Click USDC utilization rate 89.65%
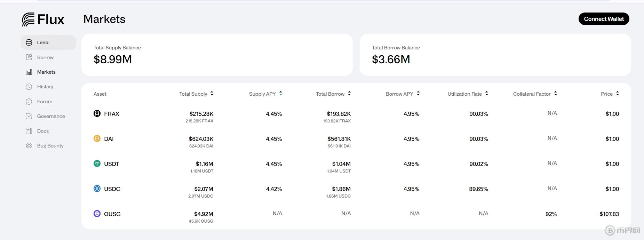644x240 pixels. [x=479, y=189]
